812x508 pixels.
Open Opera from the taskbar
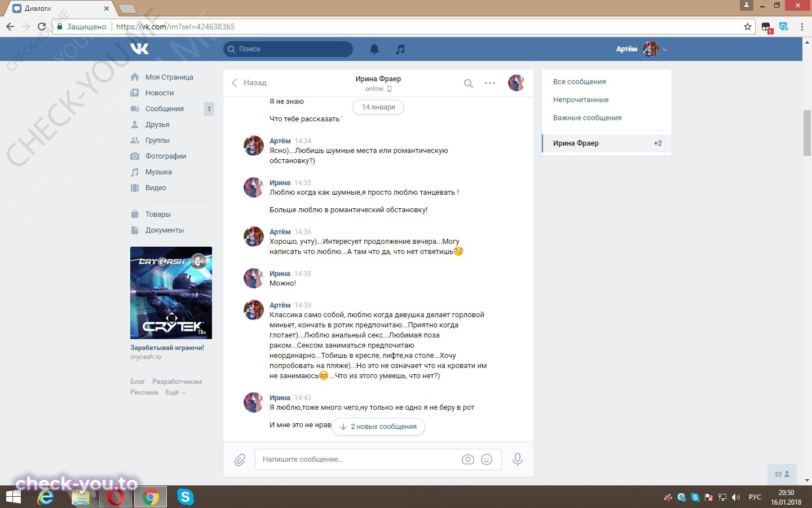116,497
